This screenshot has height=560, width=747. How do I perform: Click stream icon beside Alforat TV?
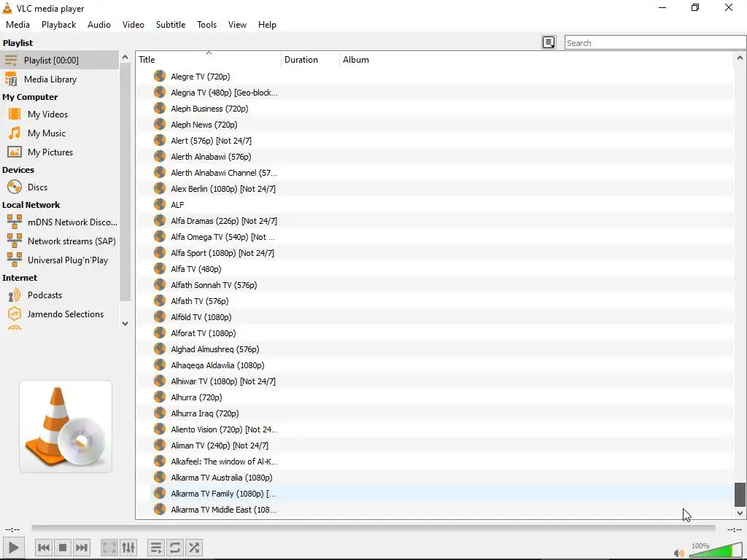coord(160,332)
